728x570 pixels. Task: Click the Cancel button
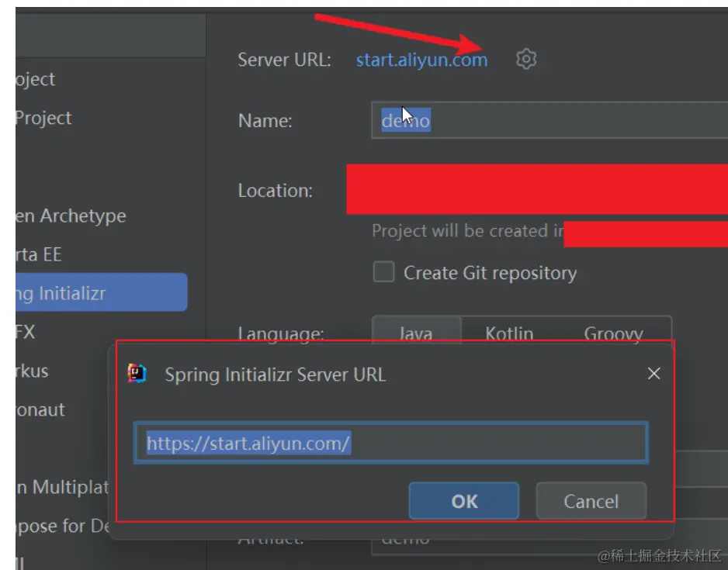click(x=591, y=501)
